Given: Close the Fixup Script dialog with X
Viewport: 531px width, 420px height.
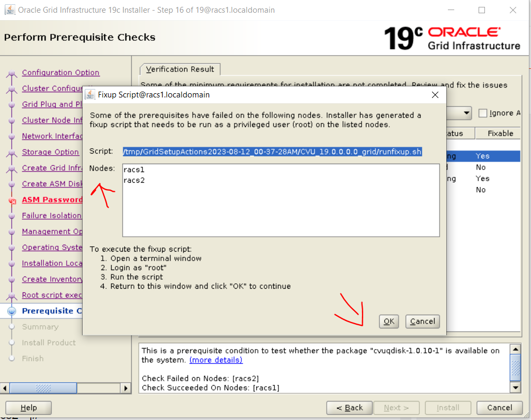Looking at the screenshot, I should click(435, 95).
